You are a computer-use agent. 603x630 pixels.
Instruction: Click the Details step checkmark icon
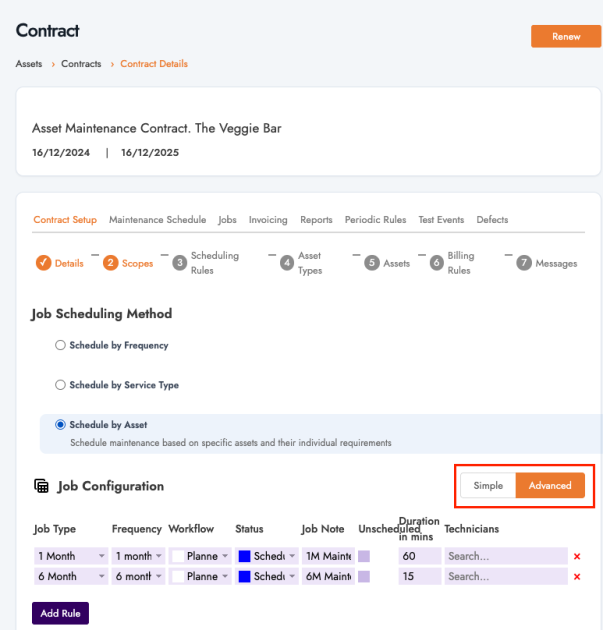pyautogui.click(x=43, y=263)
